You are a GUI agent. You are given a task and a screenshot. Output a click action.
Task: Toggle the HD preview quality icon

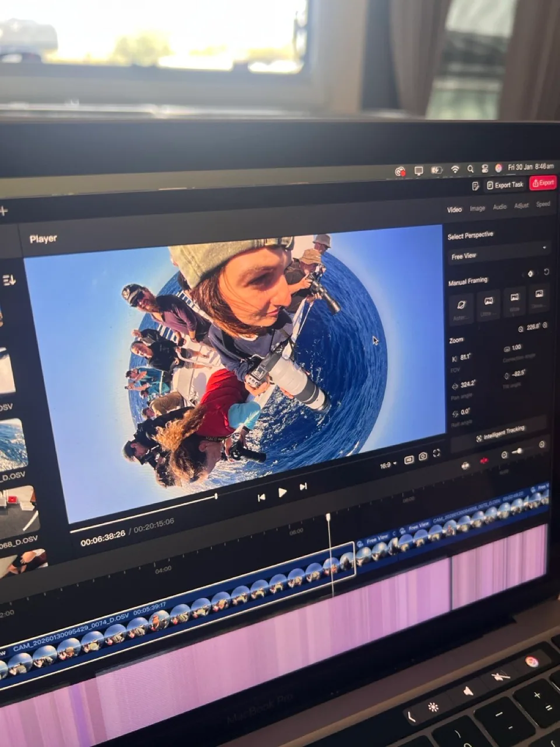[408, 460]
